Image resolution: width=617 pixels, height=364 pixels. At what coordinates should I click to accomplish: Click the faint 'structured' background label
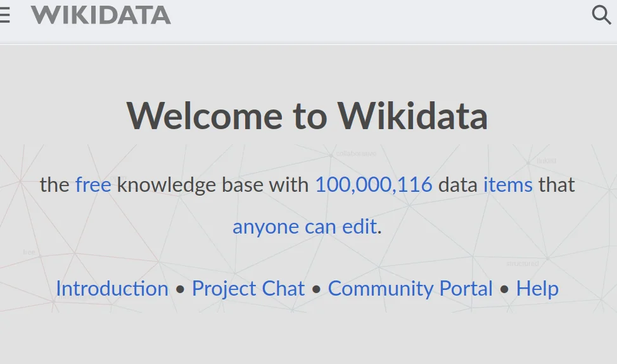point(523,263)
